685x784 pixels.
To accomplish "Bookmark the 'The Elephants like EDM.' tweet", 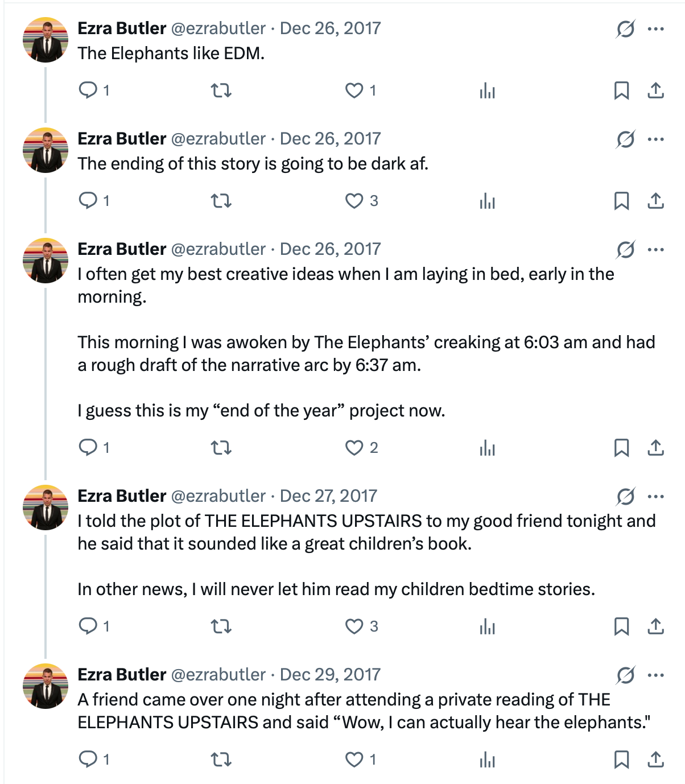I will 621,90.
